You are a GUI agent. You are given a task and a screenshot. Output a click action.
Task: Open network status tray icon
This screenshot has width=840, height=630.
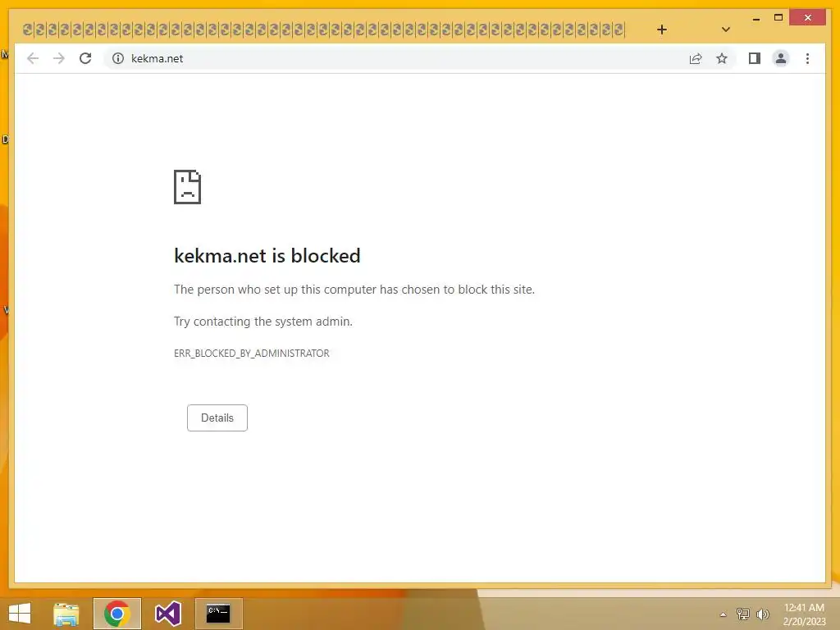pyautogui.click(x=743, y=614)
